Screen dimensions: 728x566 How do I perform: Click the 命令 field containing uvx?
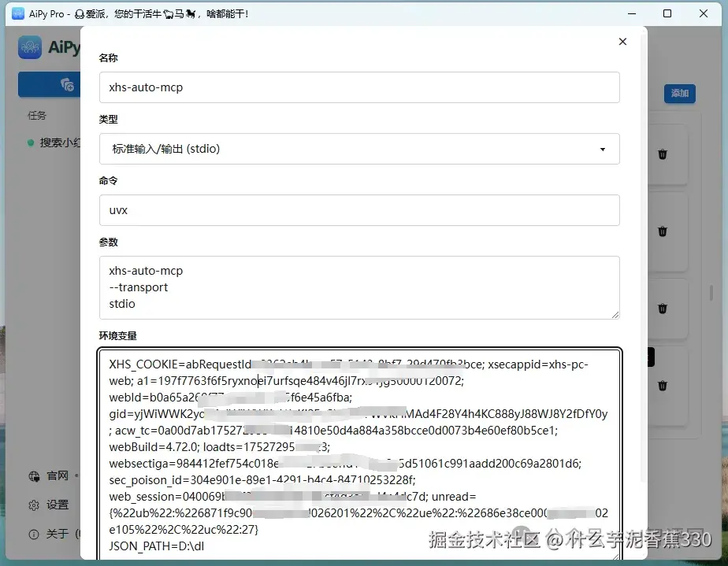pos(360,210)
